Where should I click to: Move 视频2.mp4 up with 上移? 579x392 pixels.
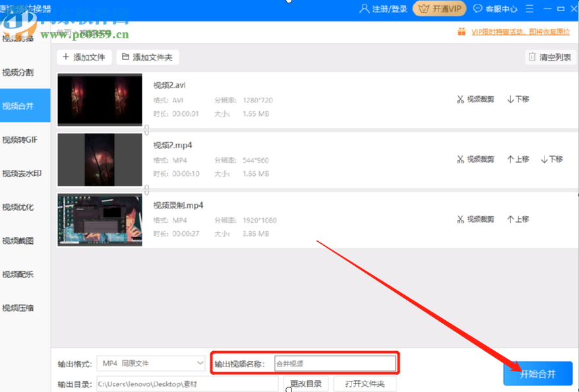(x=518, y=159)
